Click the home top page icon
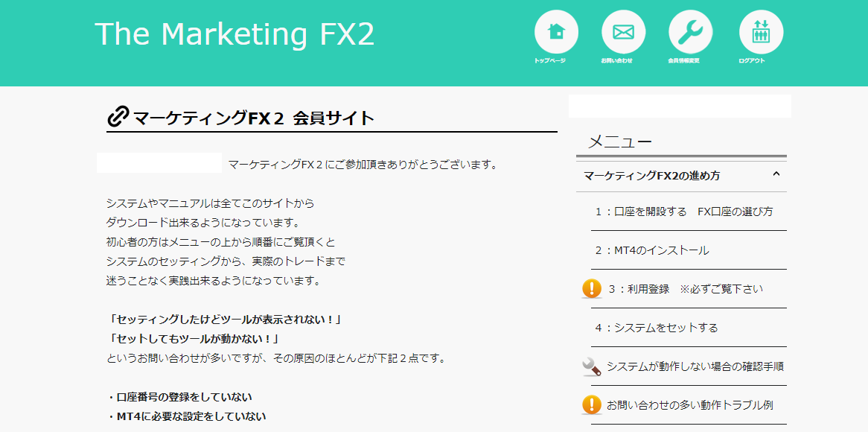 tap(556, 32)
